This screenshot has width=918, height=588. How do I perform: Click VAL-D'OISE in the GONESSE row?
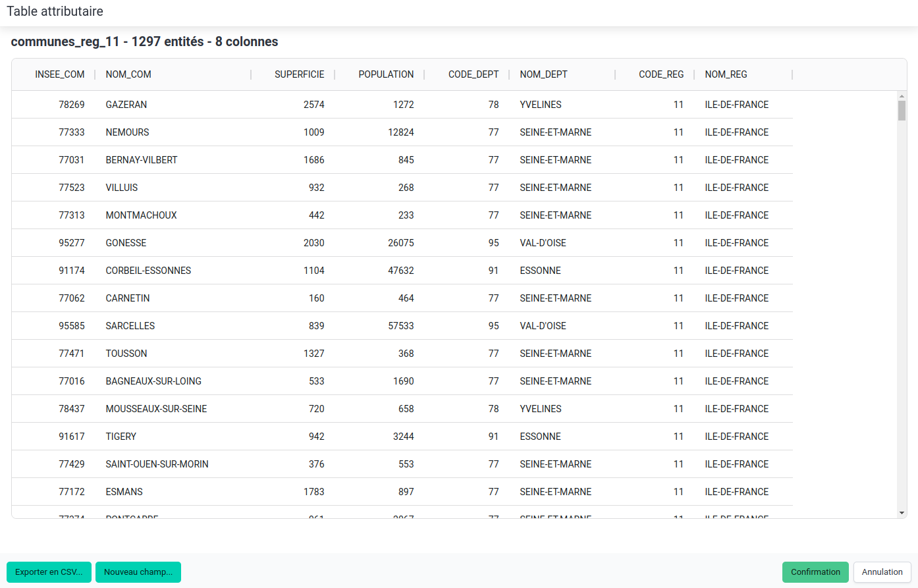(x=543, y=243)
